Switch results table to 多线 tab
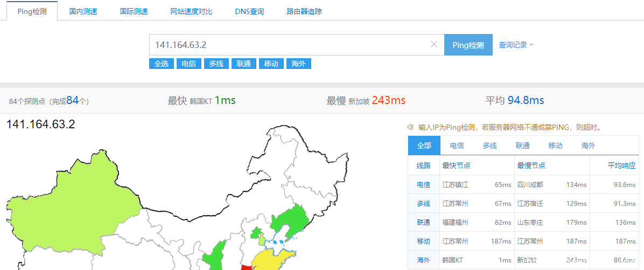 [x=489, y=146]
